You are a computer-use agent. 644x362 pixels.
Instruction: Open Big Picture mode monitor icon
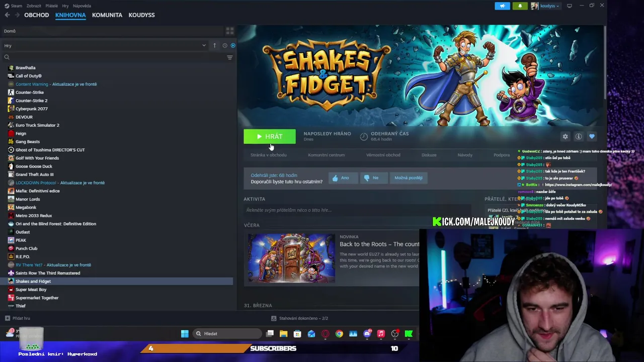click(569, 6)
